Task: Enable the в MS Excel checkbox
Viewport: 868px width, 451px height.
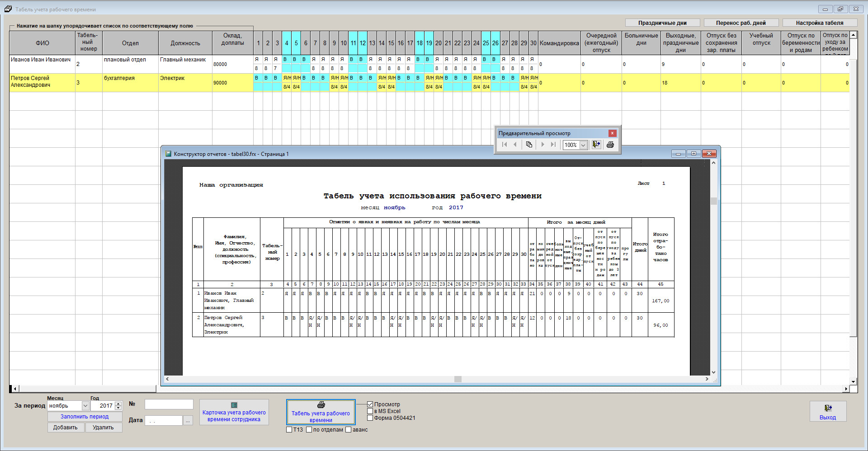Action: 370,411
